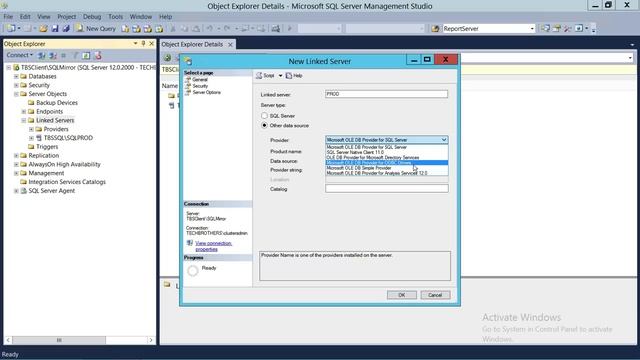Open the View menu

tap(44, 17)
